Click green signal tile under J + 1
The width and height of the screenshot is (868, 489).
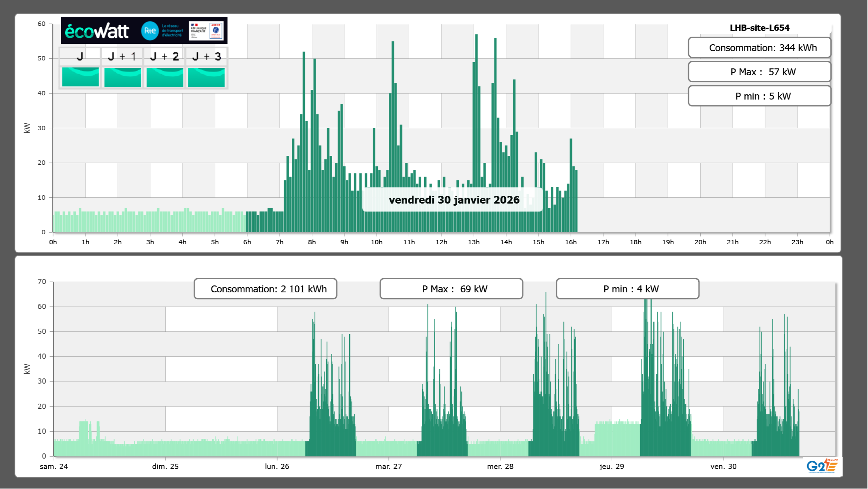[x=122, y=77]
